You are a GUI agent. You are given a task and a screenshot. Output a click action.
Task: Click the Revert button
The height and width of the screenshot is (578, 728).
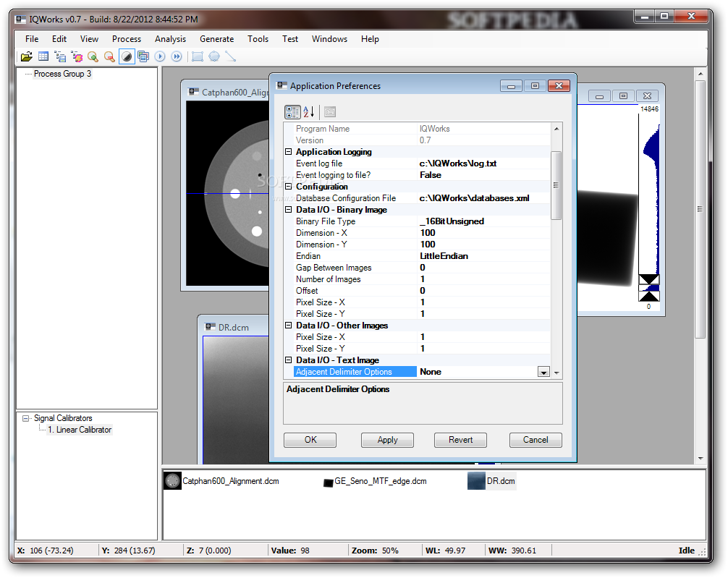click(460, 440)
